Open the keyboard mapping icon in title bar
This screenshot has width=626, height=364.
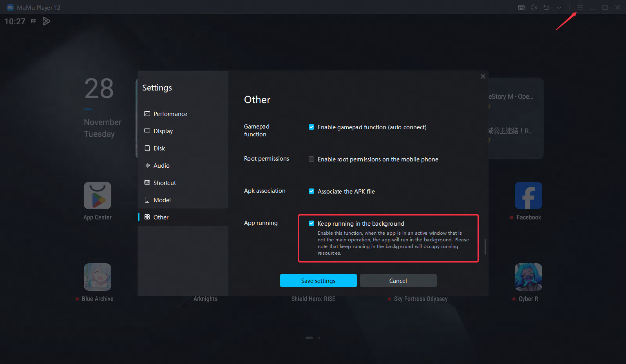(521, 7)
